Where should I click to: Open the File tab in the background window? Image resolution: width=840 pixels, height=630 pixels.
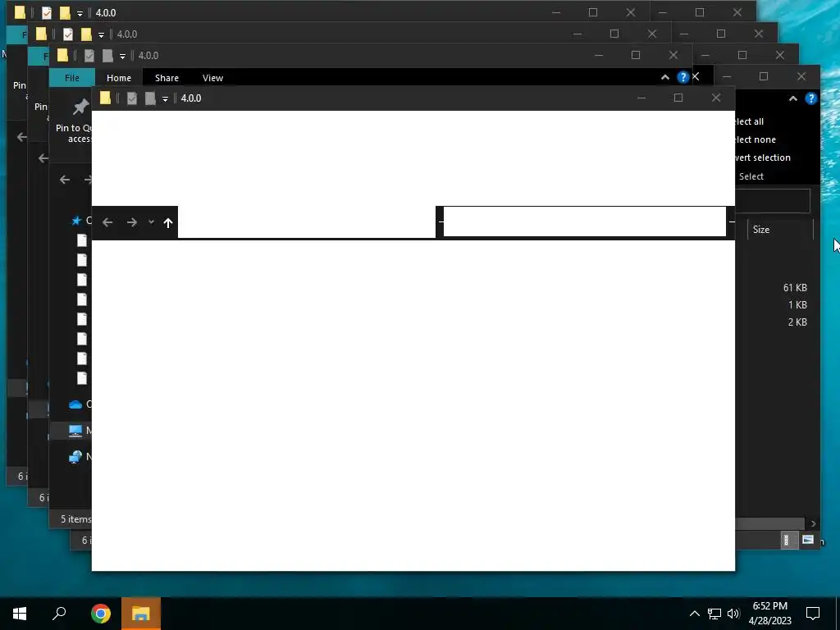72,78
